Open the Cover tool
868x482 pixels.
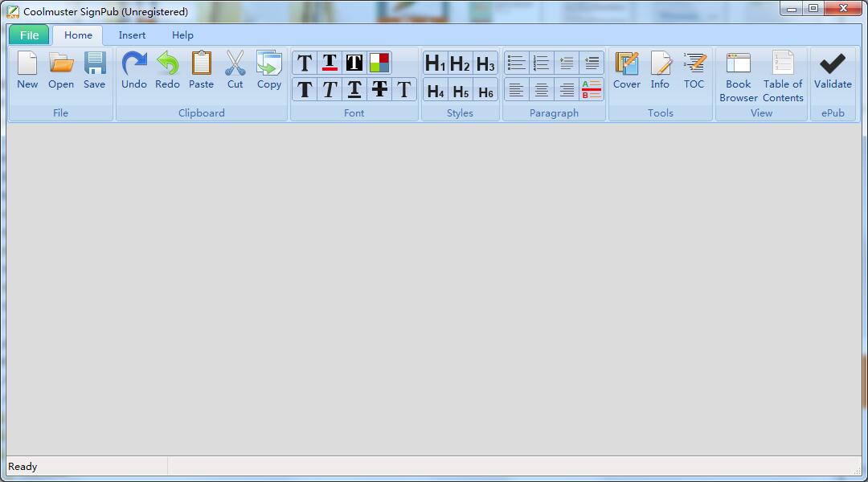627,70
